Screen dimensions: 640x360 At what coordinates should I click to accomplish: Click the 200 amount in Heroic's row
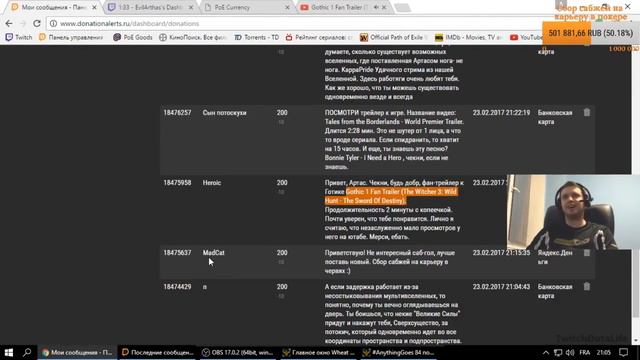point(282,183)
